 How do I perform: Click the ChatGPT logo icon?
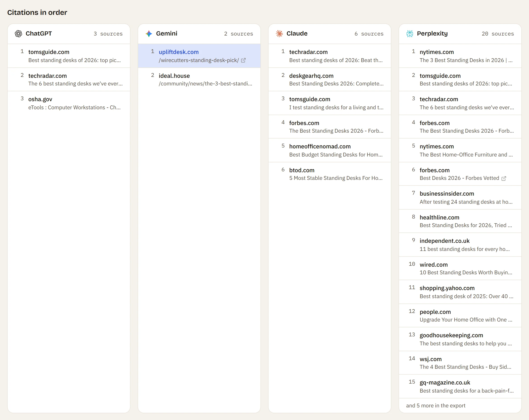point(18,34)
